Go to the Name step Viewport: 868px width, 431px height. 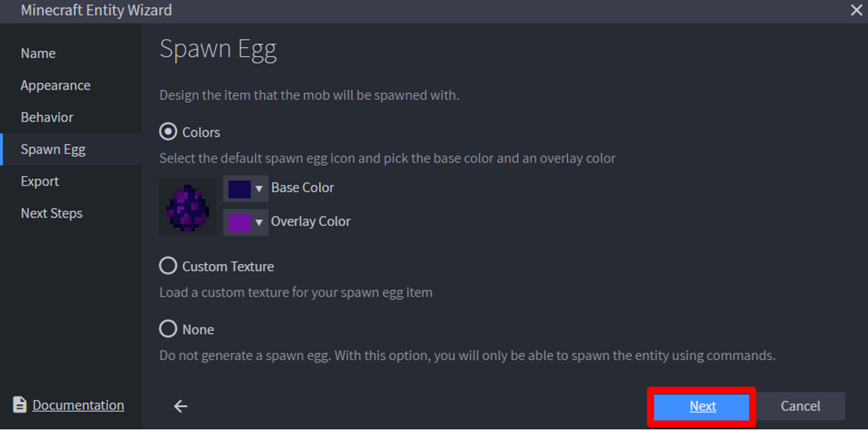(38, 53)
